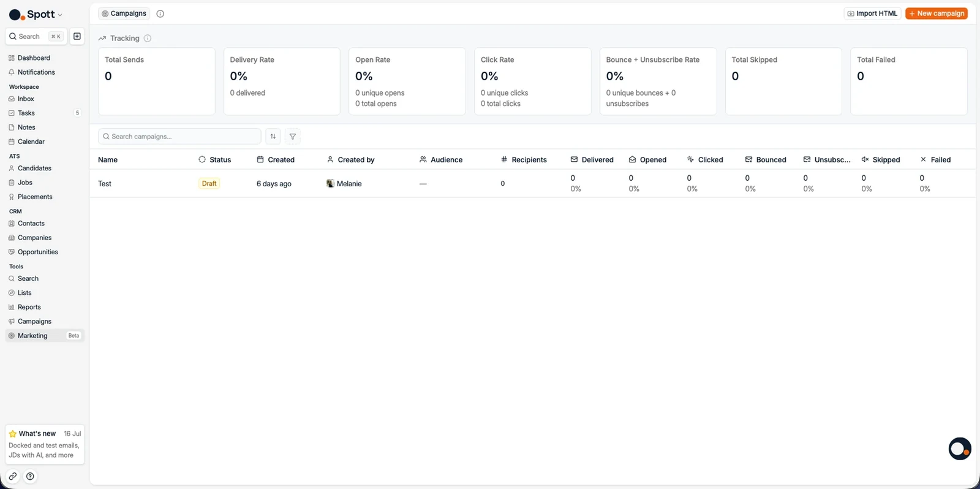Click Bounce + Unsubscribe Rate card
The image size is (980, 489).
coord(658,81)
